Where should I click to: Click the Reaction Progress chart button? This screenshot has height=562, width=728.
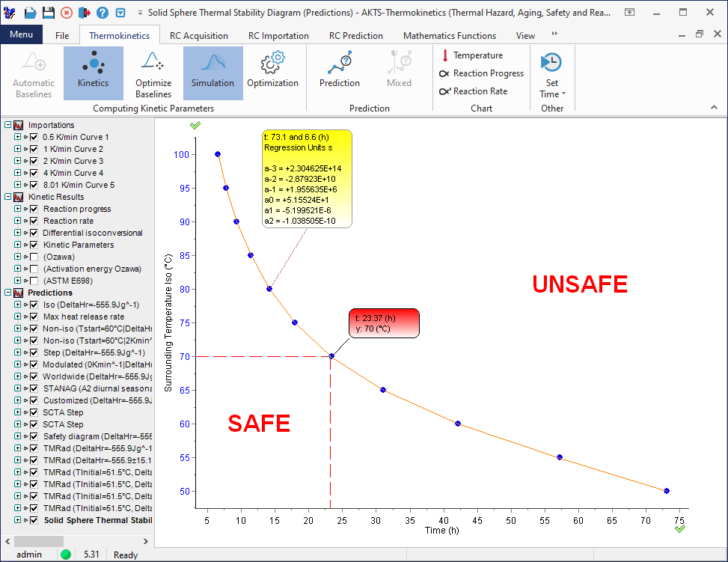[482, 73]
